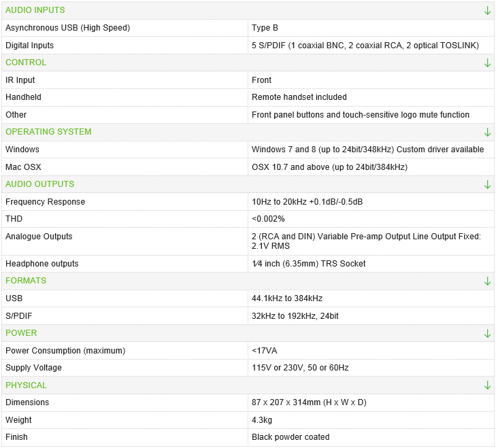
Task: Click the POWER section heading
Action: pos(21,333)
